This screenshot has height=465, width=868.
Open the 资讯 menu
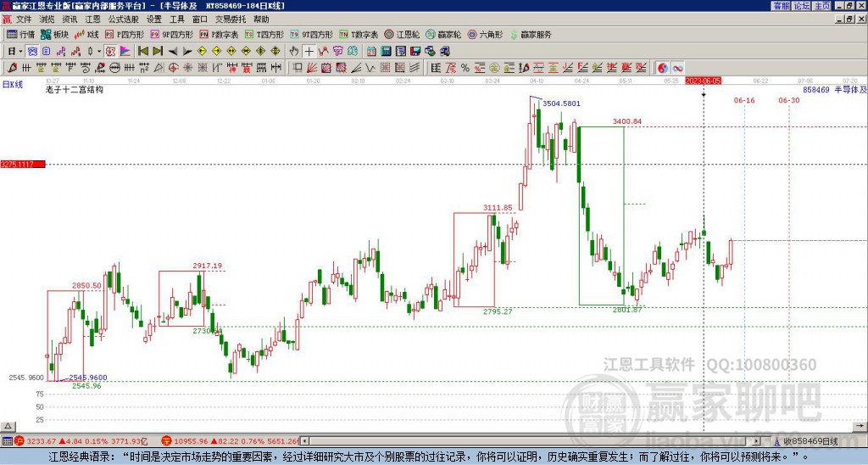70,20
